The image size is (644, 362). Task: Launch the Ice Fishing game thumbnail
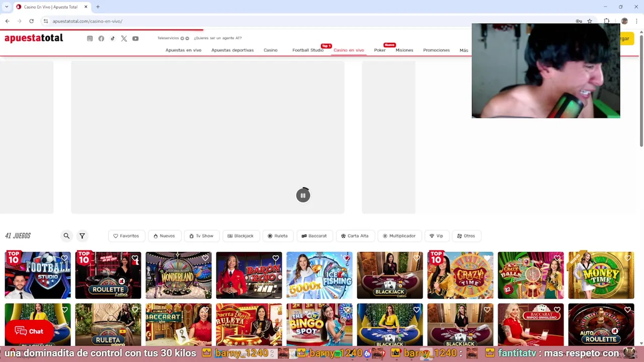319,276
